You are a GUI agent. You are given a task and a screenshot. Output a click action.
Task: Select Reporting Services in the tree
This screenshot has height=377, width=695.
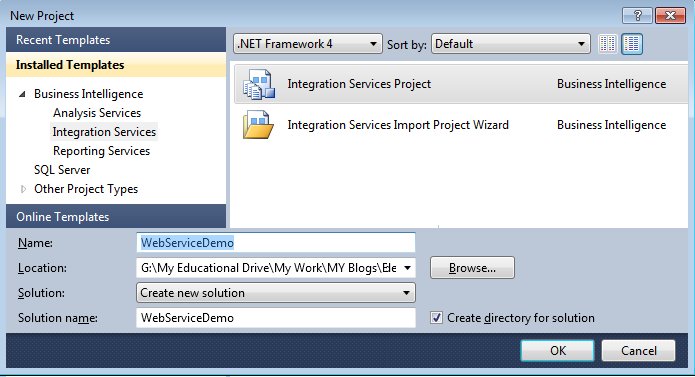(102, 151)
